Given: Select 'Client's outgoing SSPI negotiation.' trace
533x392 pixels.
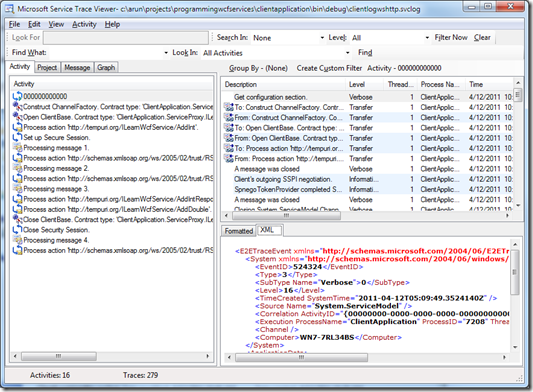Looking at the screenshot, I should (367, 179).
